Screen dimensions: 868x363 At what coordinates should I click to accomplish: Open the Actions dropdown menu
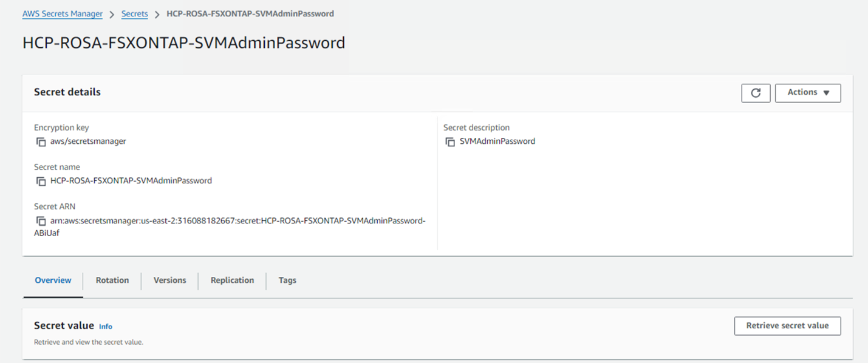(808, 93)
